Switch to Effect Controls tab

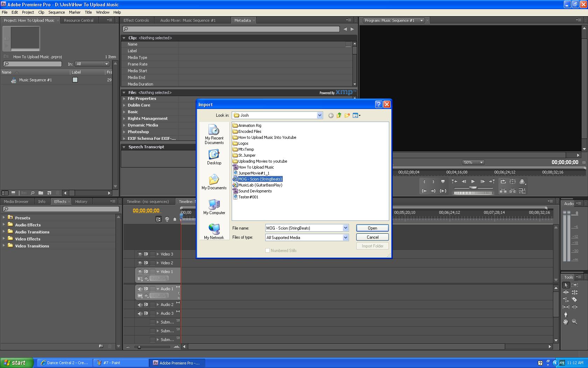pos(136,20)
